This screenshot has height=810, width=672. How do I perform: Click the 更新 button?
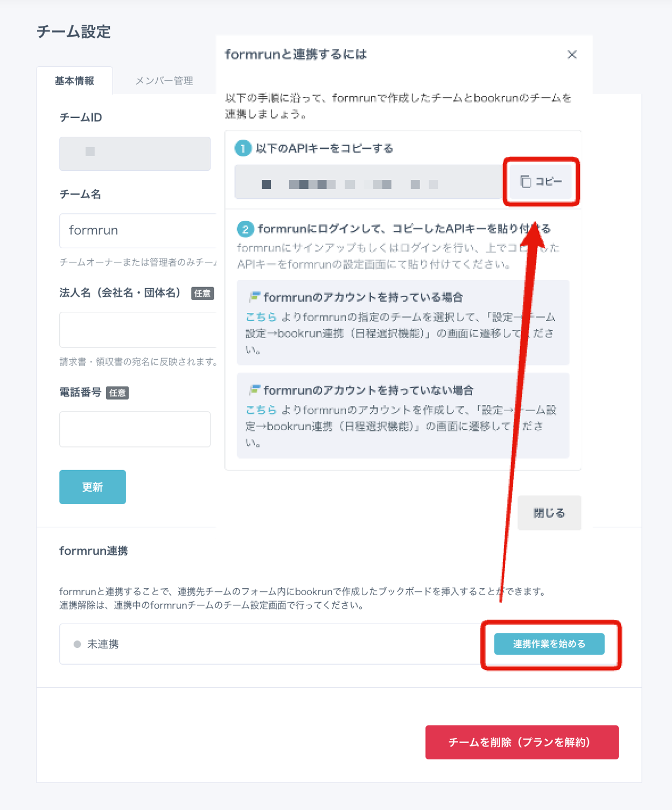(x=93, y=487)
